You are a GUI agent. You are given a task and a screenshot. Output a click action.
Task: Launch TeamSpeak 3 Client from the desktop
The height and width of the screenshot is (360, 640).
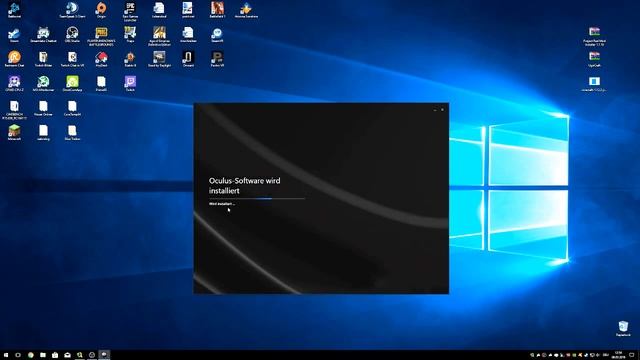(x=72, y=10)
